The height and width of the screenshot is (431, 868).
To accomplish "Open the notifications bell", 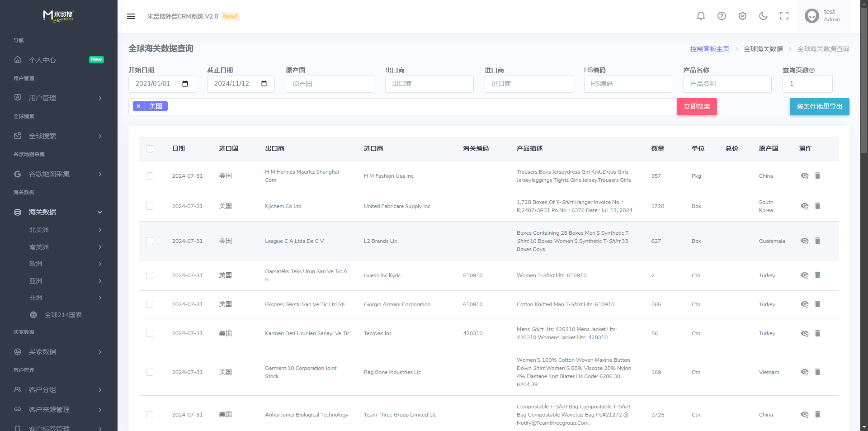I will [x=701, y=16].
